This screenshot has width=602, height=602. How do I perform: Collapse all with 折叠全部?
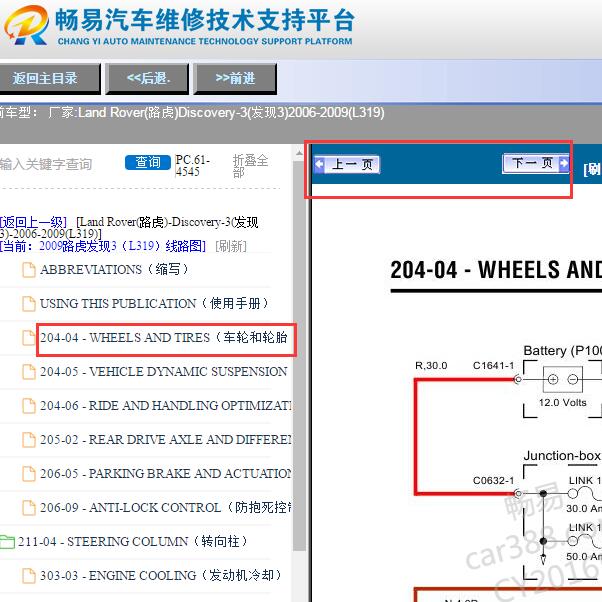(x=250, y=166)
